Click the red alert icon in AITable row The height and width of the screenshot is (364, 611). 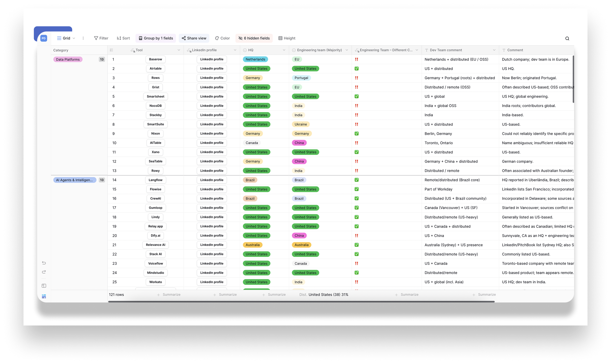click(x=356, y=143)
